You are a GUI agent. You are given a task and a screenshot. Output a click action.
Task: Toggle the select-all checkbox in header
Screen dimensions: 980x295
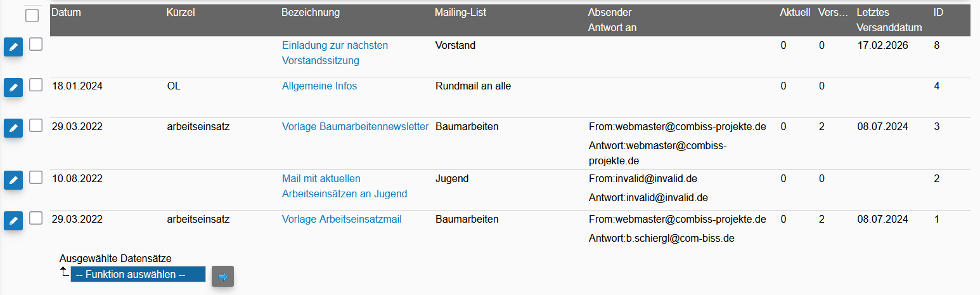[x=32, y=15]
